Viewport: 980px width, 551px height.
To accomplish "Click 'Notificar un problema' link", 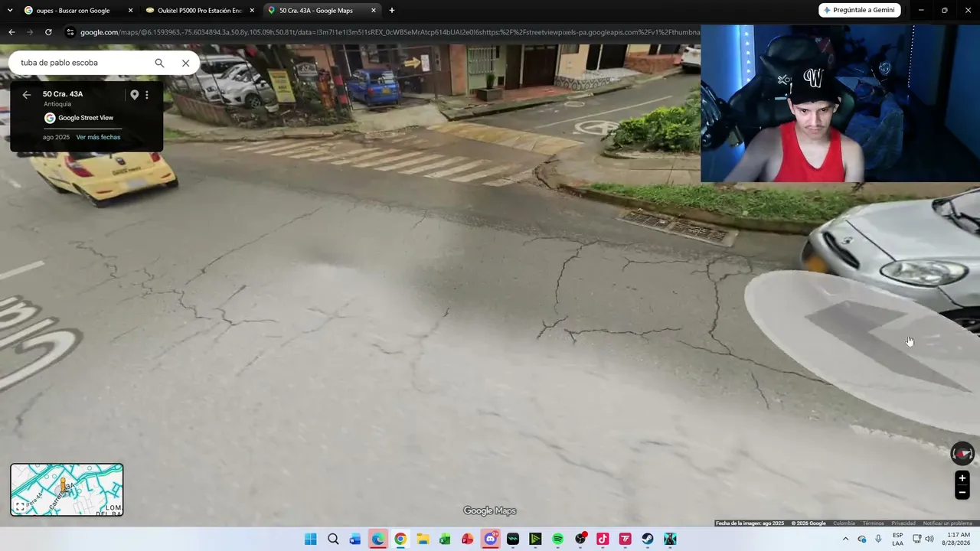I will click(947, 523).
